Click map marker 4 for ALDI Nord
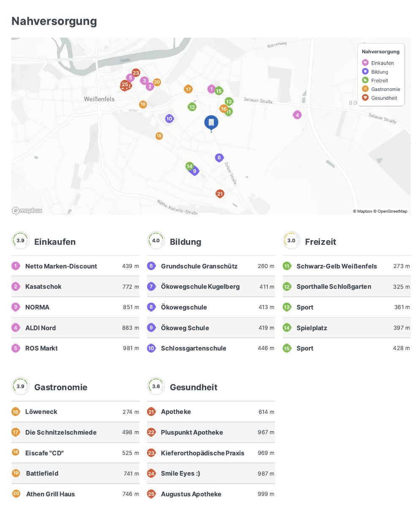420x520 pixels. click(297, 115)
